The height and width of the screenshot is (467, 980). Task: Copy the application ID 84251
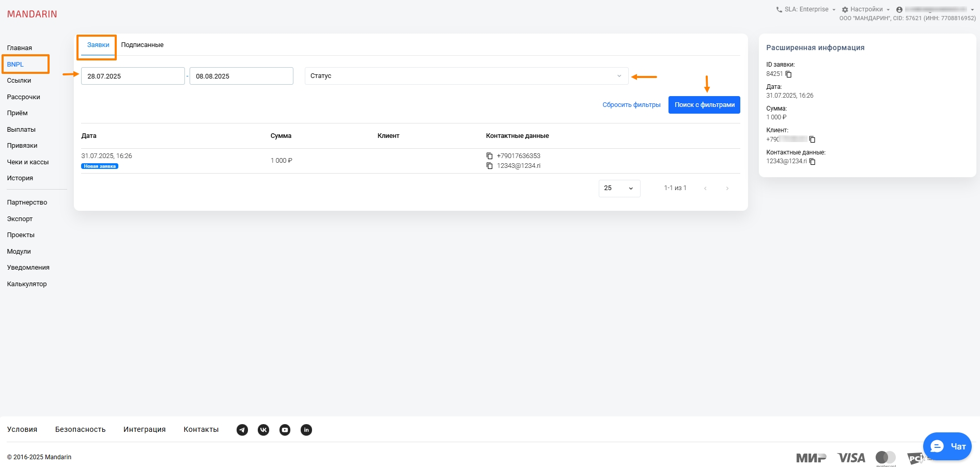click(788, 74)
